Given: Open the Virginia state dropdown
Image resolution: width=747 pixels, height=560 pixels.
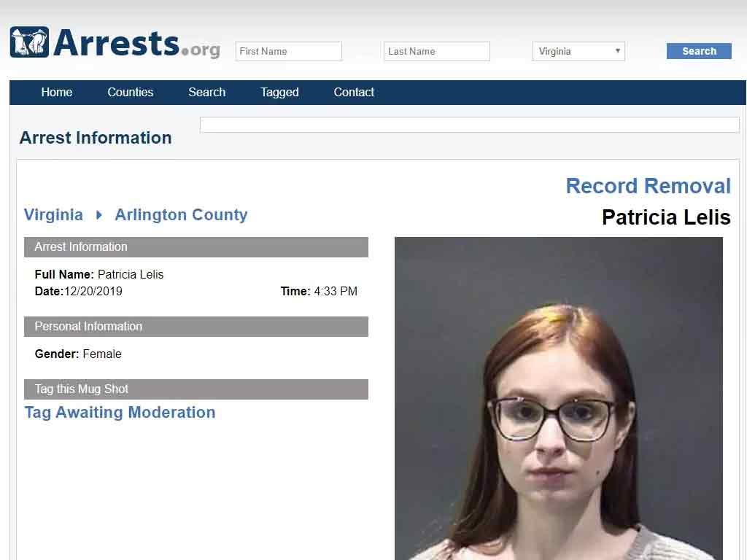Looking at the screenshot, I should point(578,52).
